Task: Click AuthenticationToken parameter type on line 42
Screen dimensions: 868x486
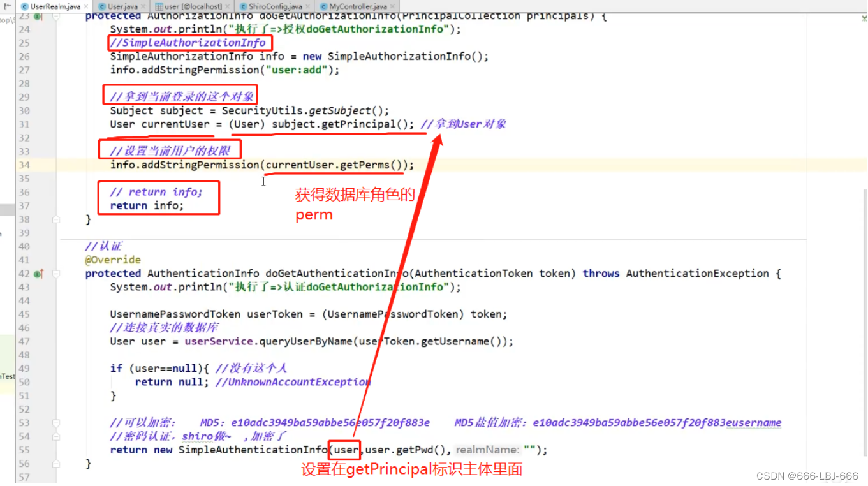Action: 474,274
